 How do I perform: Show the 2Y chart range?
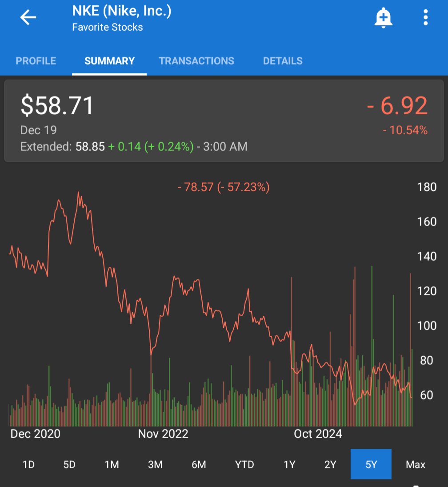tap(330, 464)
